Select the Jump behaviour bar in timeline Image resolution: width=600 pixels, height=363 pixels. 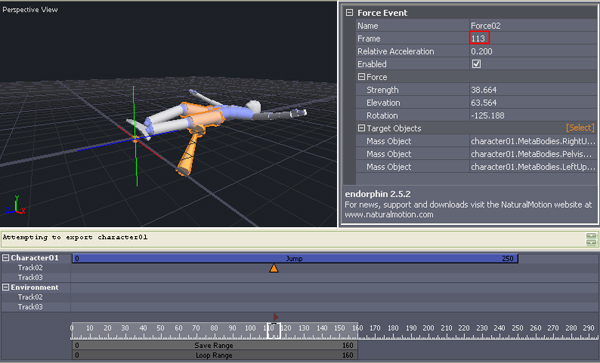pos(295,259)
